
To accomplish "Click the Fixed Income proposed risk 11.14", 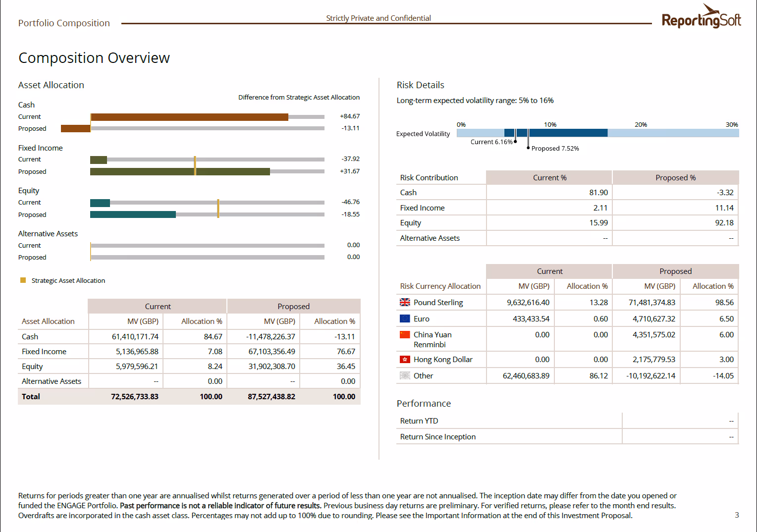I will point(724,208).
